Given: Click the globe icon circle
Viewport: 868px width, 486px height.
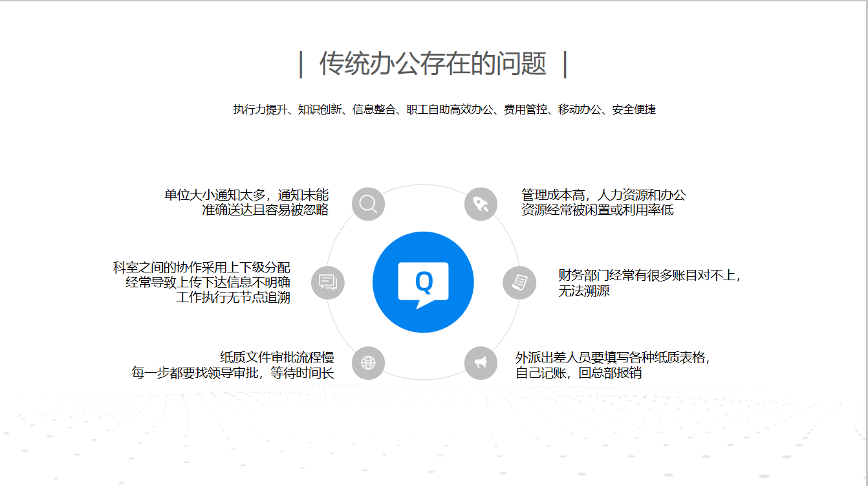Looking at the screenshot, I should pos(368,362).
